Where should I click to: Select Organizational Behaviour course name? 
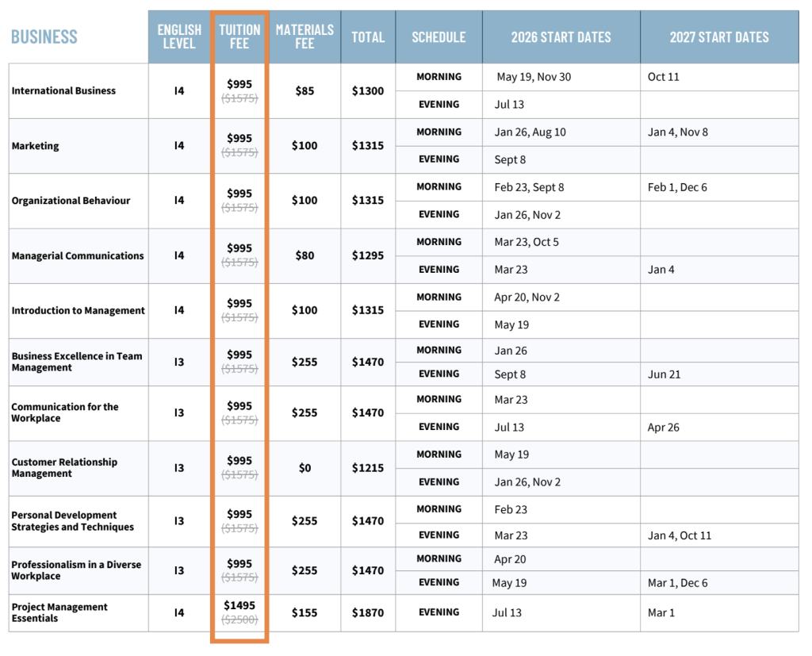(71, 201)
